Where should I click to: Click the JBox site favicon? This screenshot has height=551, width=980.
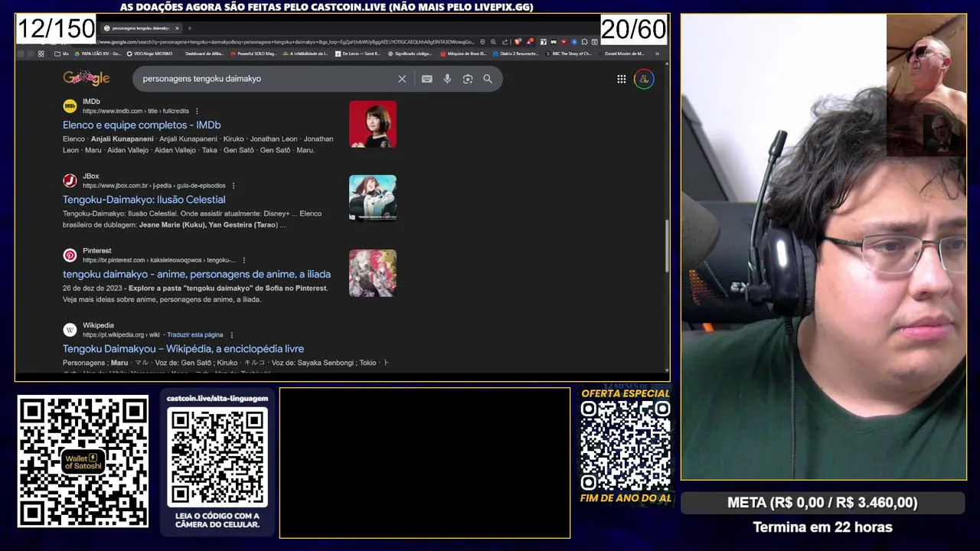70,181
